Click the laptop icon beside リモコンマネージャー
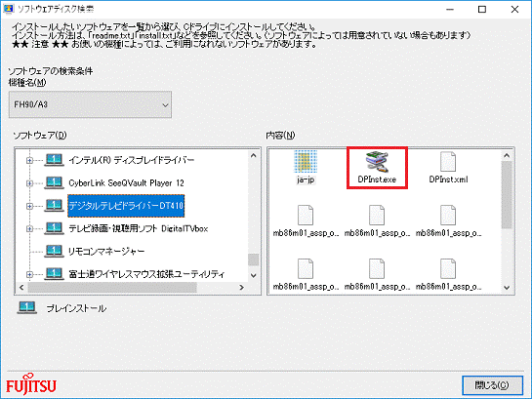Image resolution: width=532 pixels, height=399 pixels. [54, 251]
